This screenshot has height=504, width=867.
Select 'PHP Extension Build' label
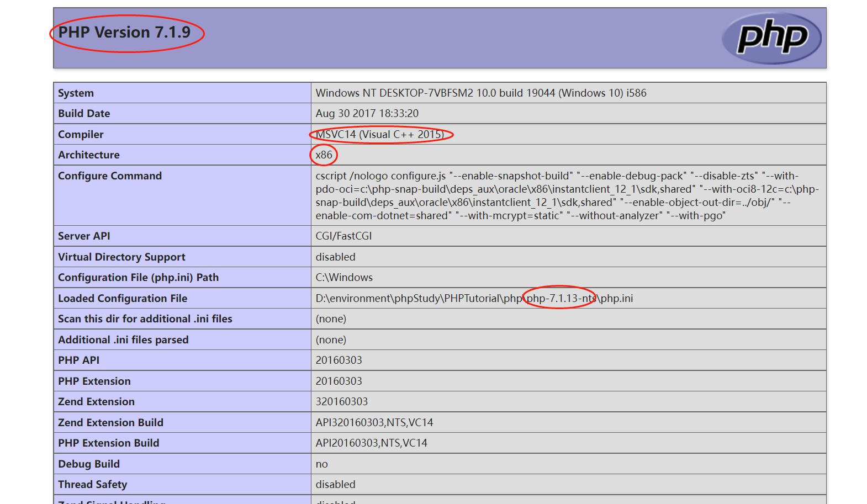109,443
